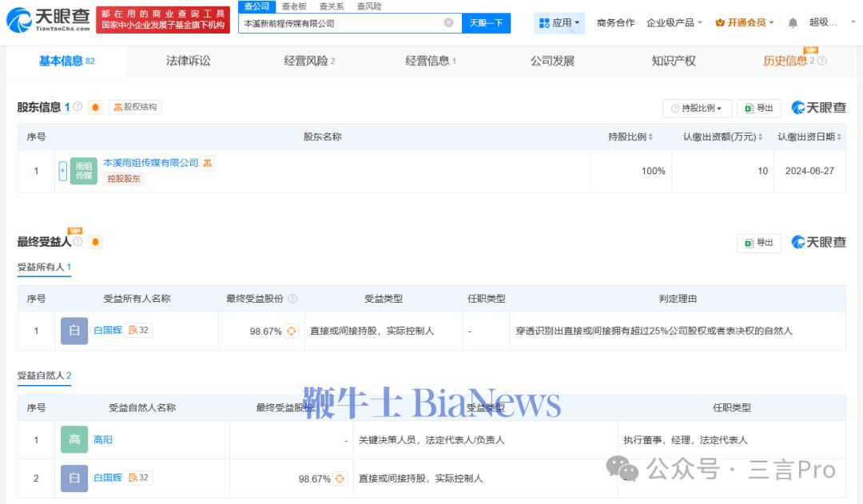The height and width of the screenshot is (504, 863).
Task: Open the 商务合作 link
Action: pyautogui.click(x=615, y=22)
